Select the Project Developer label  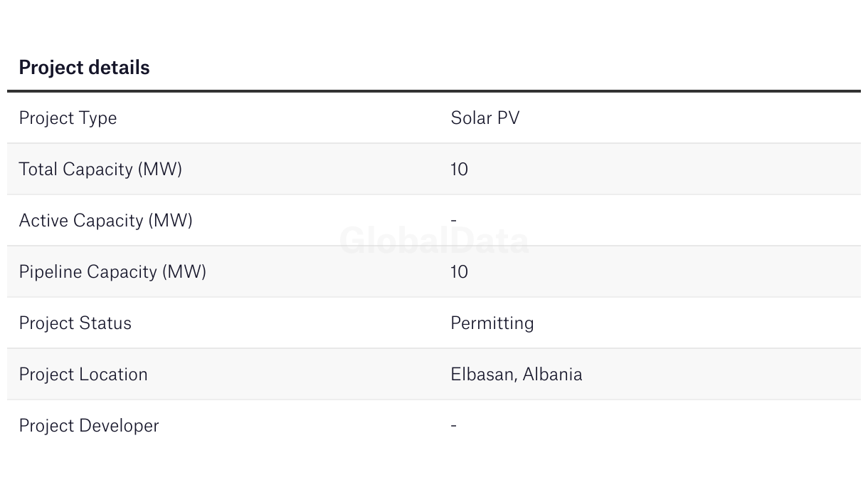pyautogui.click(x=89, y=426)
